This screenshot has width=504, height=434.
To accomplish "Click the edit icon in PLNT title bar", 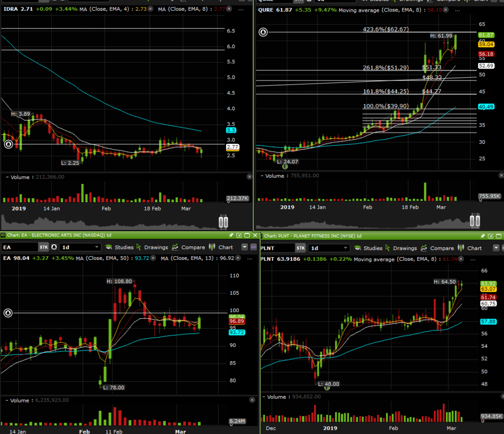I will coord(491,236).
